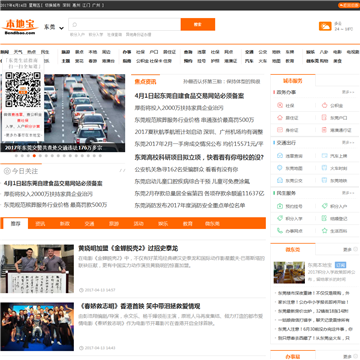The image size is (360, 360).
Task: Click 厚街将投入2000万扶持家具企业治污 under 焦点资讯
Action: point(179,108)
